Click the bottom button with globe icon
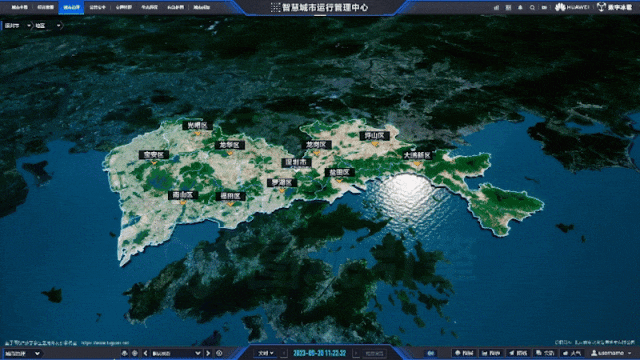Image resolution: width=640 pixels, height=360 pixels. 464,353
